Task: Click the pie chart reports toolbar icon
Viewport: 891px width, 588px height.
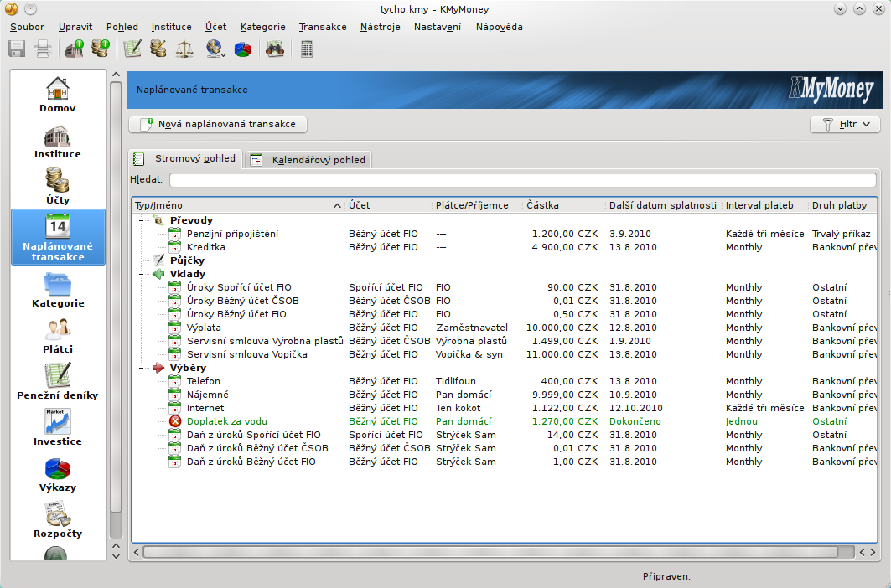Action: (243, 49)
